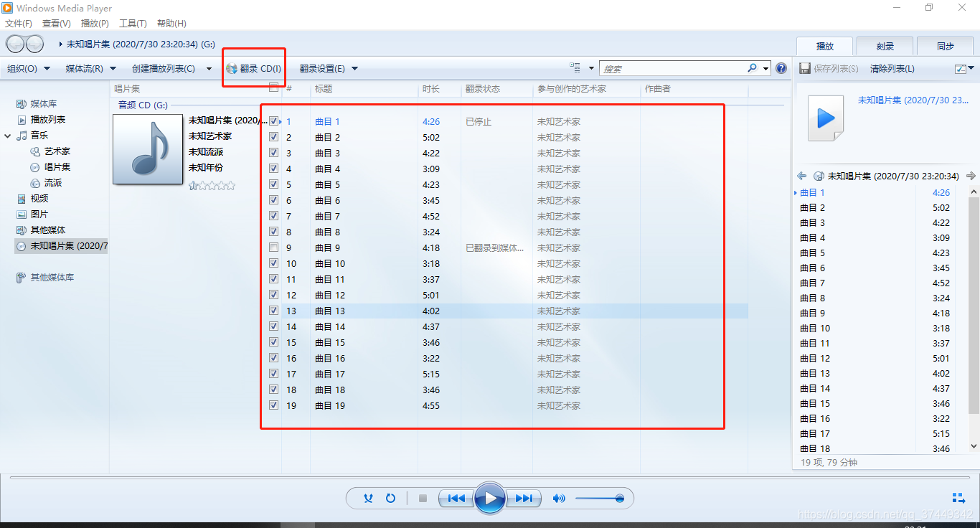Start playback with the Play button
This screenshot has width=980, height=528.
(x=490, y=498)
